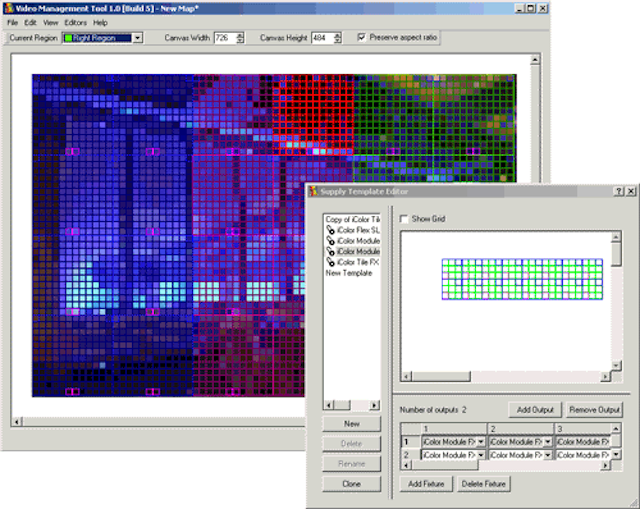Click column header 2 in the outputs table
Viewport: 640px width, 509px height.
pos(520,429)
